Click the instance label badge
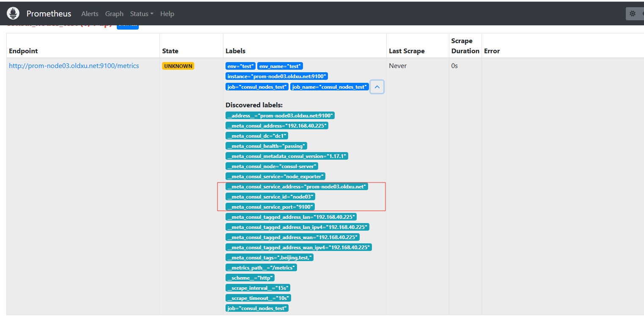Screen dimensions: 644x316 277,76
